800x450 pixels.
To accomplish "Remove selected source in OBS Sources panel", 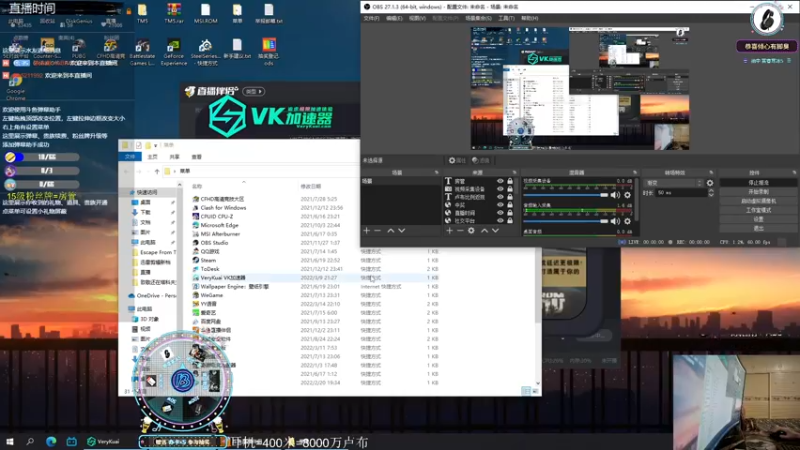I will click(x=460, y=231).
